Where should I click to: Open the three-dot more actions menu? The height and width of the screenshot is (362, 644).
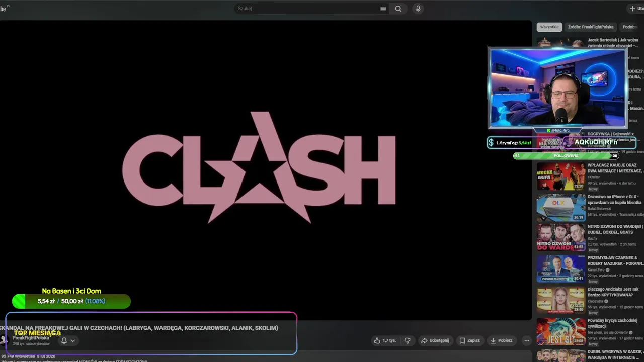coord(527,340)
